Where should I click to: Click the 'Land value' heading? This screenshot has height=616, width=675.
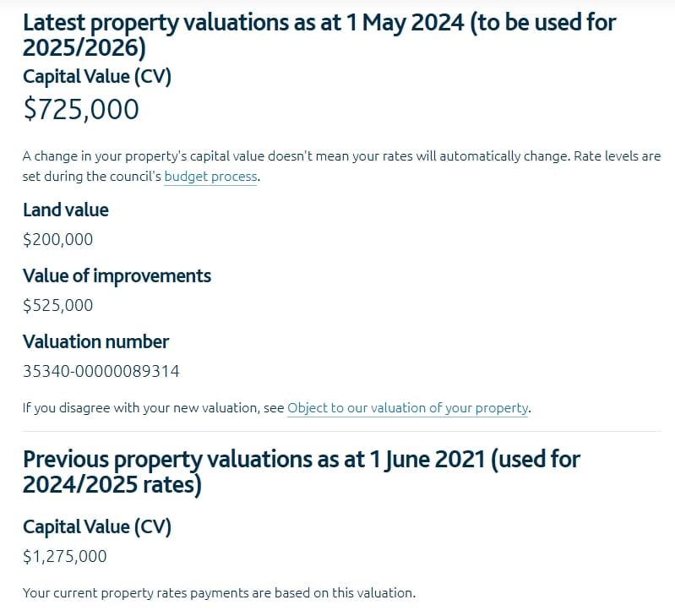[65, 210]
